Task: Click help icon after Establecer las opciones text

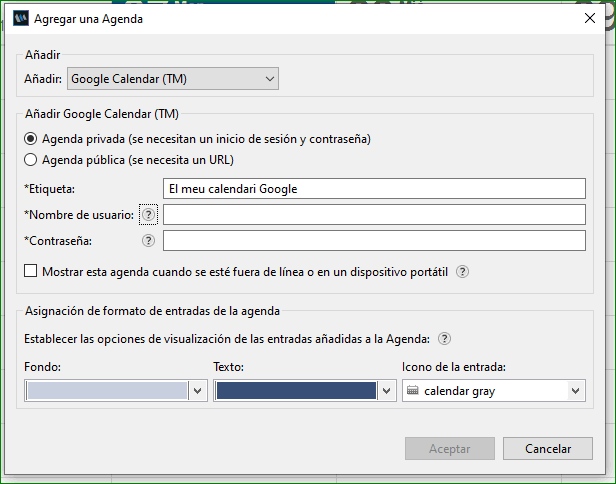Action: pos(444,339)
